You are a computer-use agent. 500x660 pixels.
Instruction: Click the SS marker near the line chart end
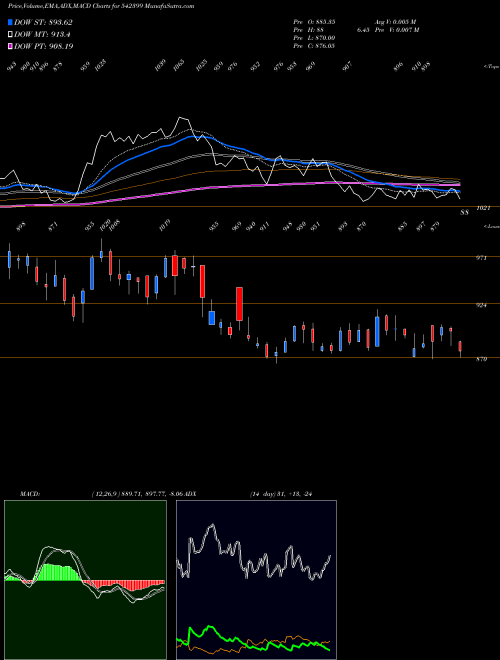click(x=464, y=213)
